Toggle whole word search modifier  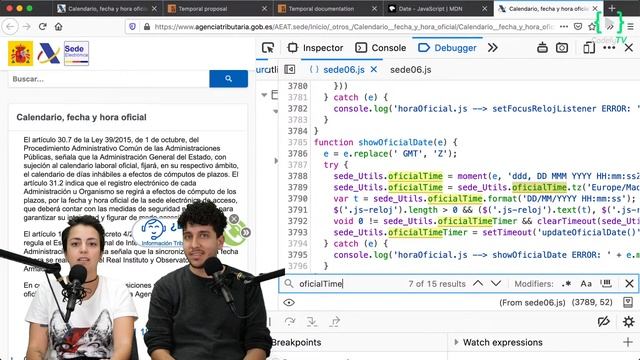[x=606, y=283]
